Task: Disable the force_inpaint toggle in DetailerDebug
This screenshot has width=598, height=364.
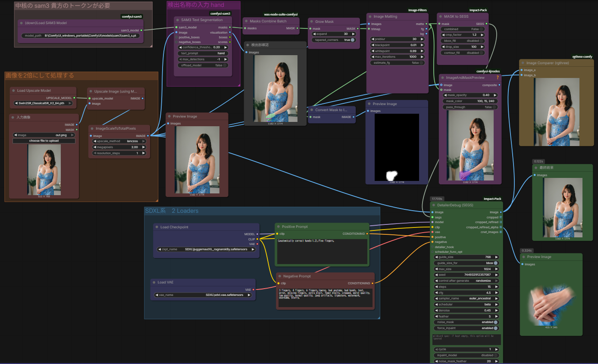Action: [495, 328]
